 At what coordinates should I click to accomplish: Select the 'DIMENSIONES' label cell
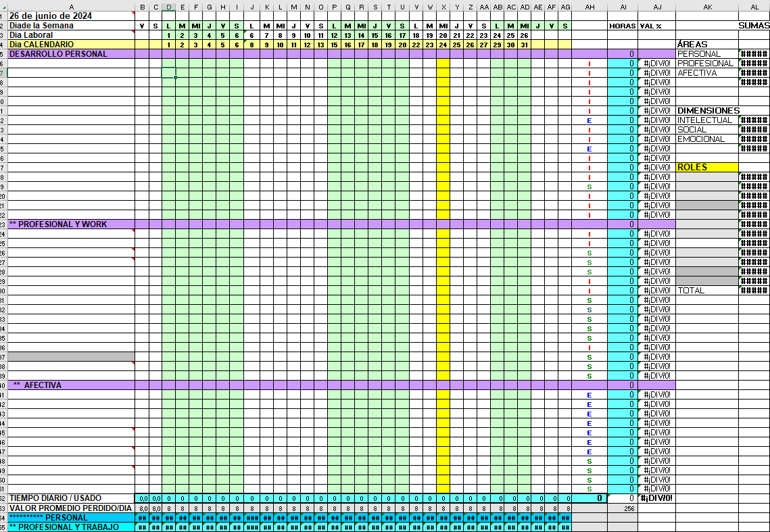pyautogui.click(x=708, y=110)
